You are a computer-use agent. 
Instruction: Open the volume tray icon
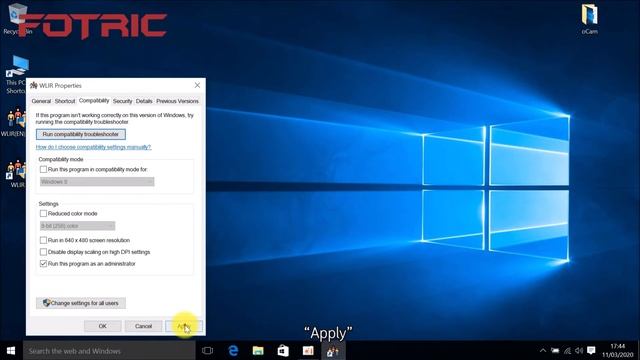tap(579, 351)
